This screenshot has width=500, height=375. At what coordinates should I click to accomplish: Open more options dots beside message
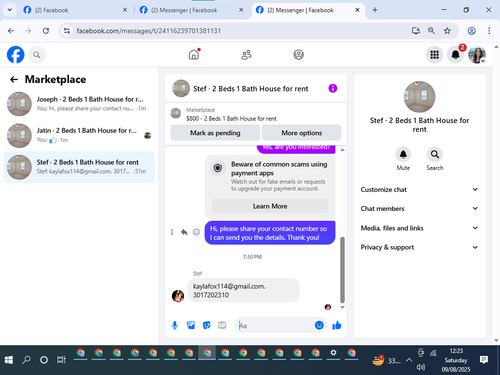(x=172, y=232)
